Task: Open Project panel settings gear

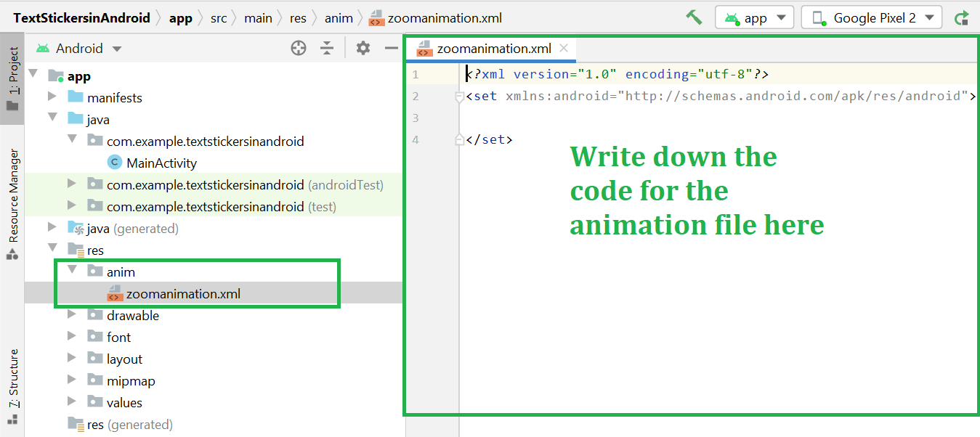Action: pos(363,49)
